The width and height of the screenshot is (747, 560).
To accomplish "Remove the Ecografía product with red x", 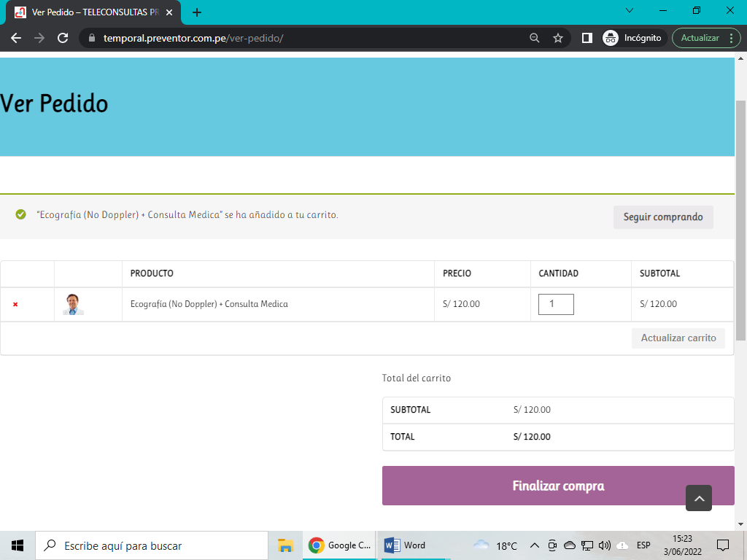I will coord(15,304).
